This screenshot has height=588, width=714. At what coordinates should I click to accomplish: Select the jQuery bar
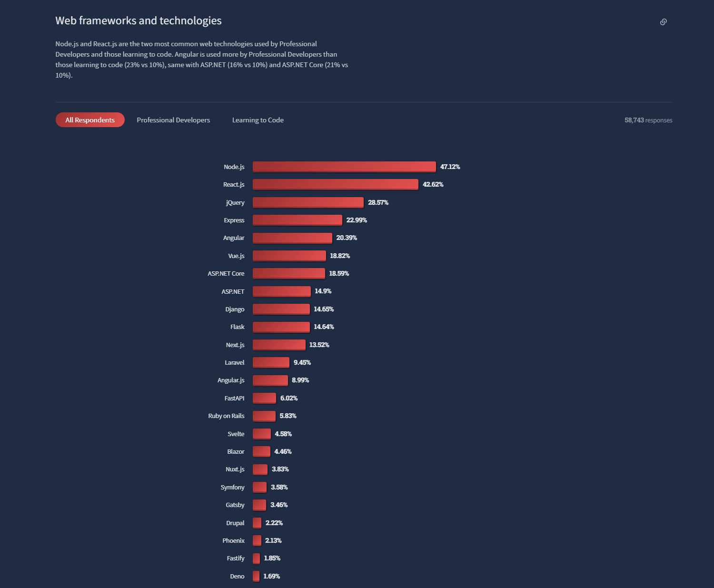click(307, 202)
